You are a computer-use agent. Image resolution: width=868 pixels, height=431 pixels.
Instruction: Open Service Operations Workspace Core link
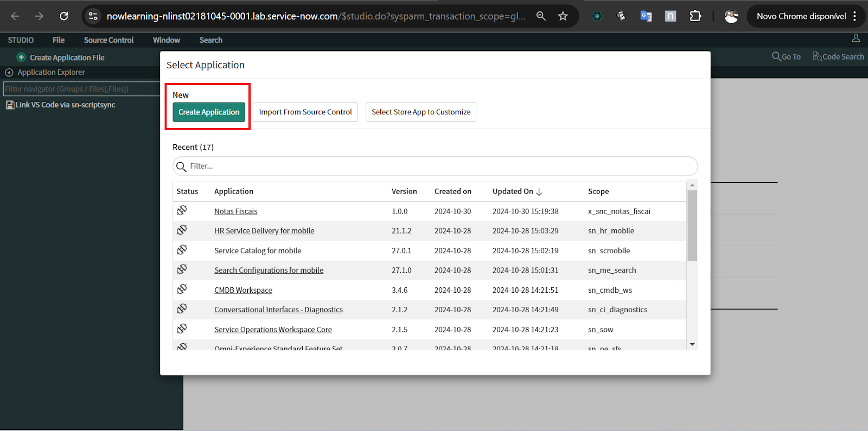coord(273,330)
